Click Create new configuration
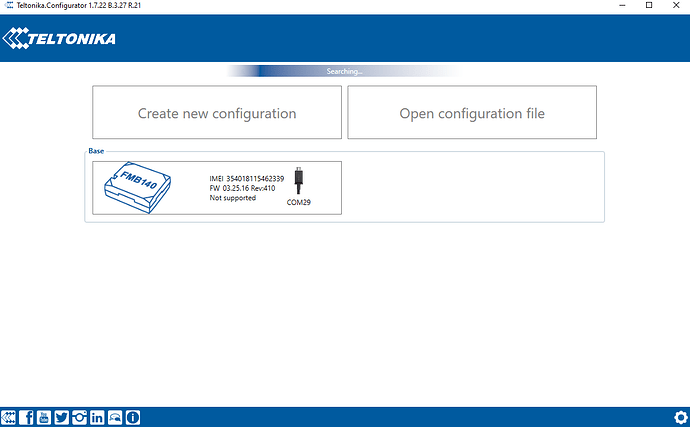690x427 pixels. coord(217,112)
